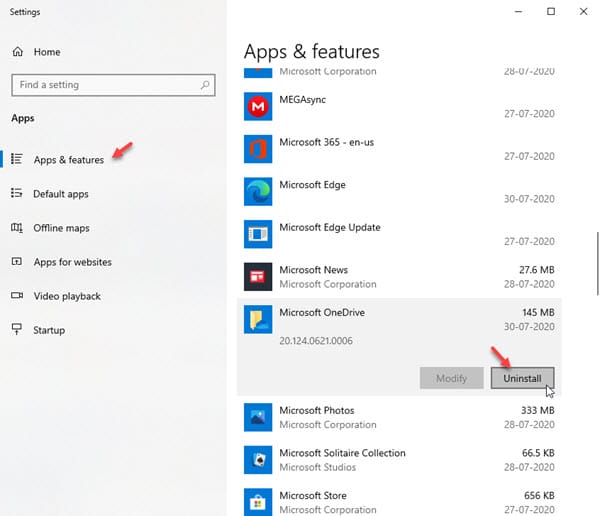Screen dimensions: 600x516
Task: Select the Microsoft Photos entry
Action: tap(399, 417)
